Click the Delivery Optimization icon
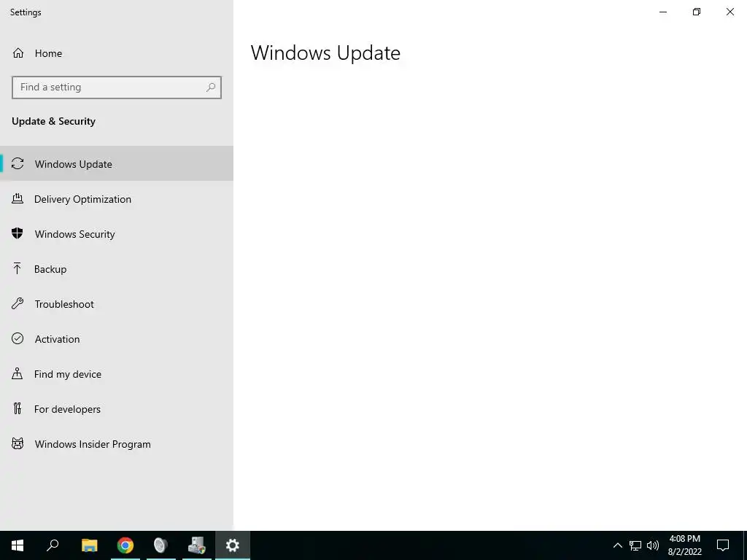The height and width of the screenshot is (560, 747). coord(18,198)
